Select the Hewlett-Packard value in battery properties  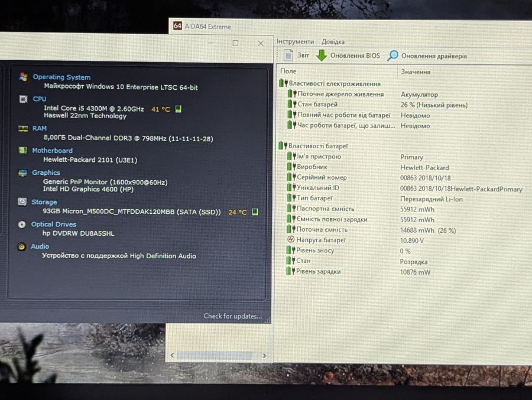click(424, 168)
